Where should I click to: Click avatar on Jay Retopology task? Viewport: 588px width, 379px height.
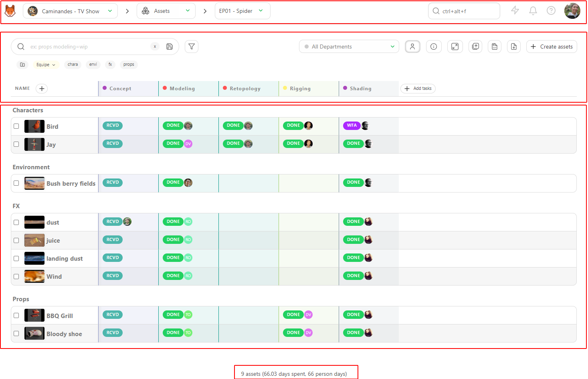[248, 144]
